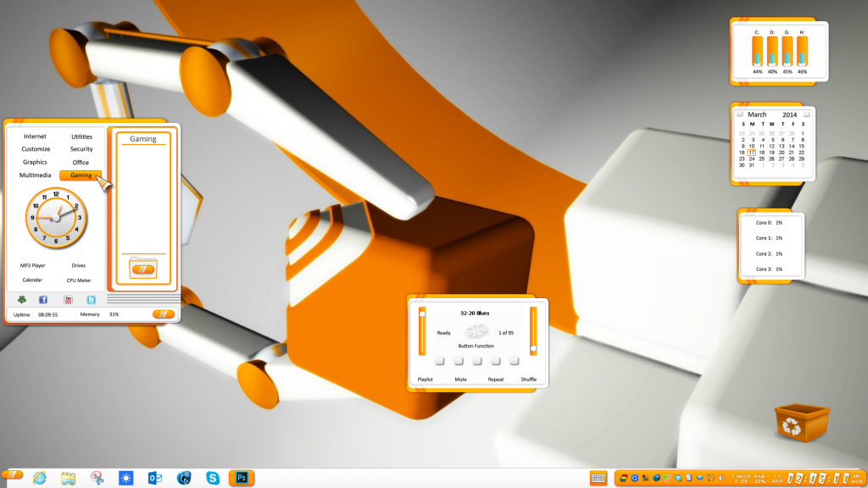Open the on-screen keyboard icon
868x488 pixels.
(598, 478)
